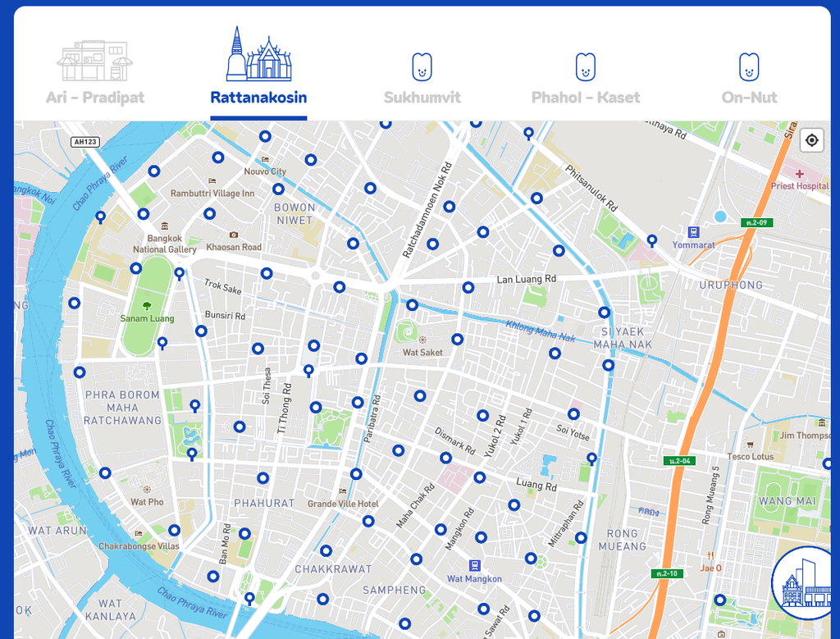The height and width of the screenshot is (639, 840).
Task: Click marker near Wat Saket canal junction
Action: point(412,305)
